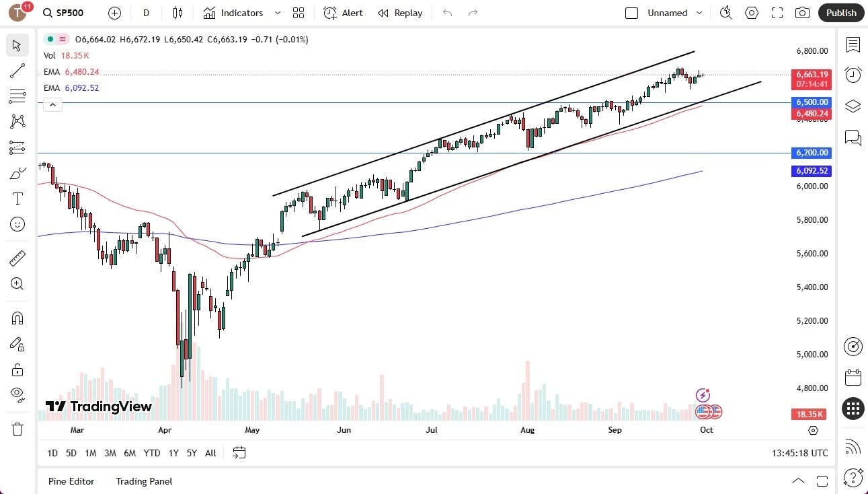Switch to the 1Y range tab
The height and width of the screenshot is (494, 868).
[173, 453]
